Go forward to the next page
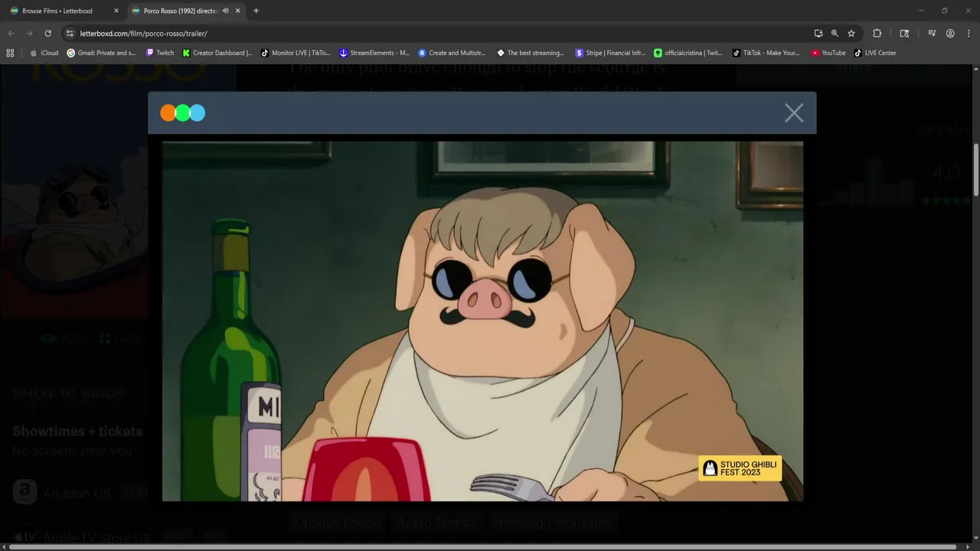The image size is (980, 551). [29, 34]
